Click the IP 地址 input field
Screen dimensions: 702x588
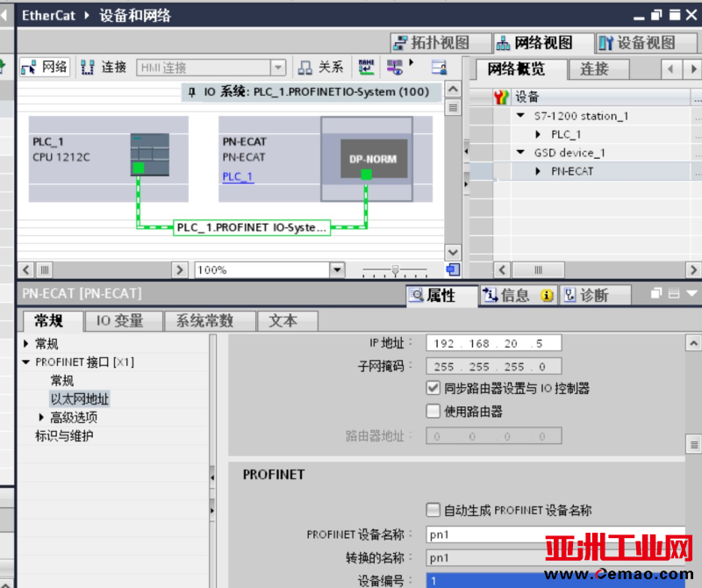494,343
